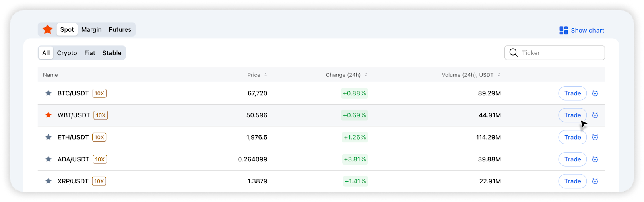Set price alert for BTC/USDT
This screenshot has height=202, width=644.
[595, 93]
